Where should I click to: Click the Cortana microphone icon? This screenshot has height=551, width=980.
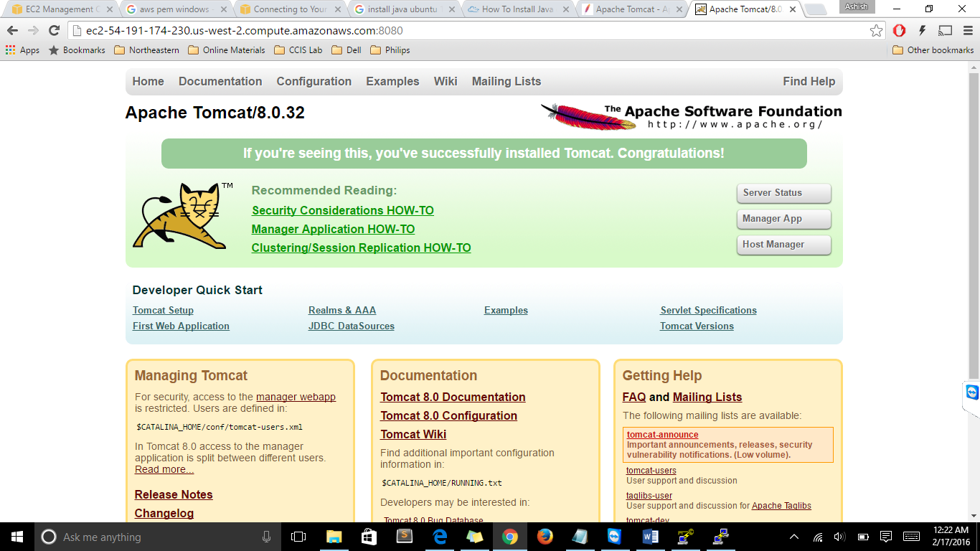[266, 537]
